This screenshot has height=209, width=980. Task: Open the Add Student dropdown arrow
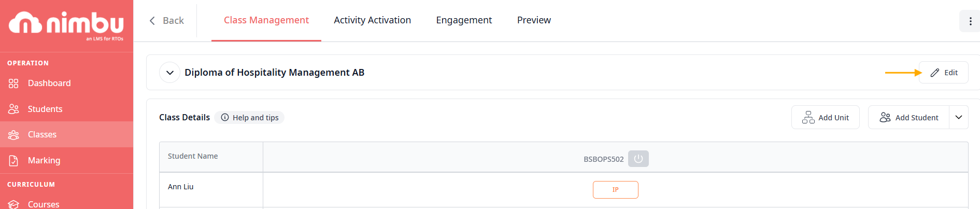[958, 118]
